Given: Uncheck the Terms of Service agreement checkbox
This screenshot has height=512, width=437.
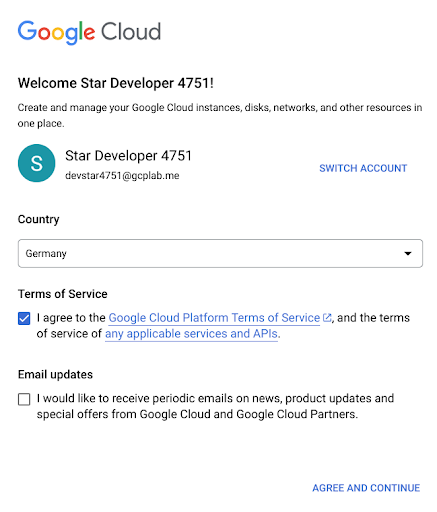Looking at the screenshot, I should coord(24,318).
